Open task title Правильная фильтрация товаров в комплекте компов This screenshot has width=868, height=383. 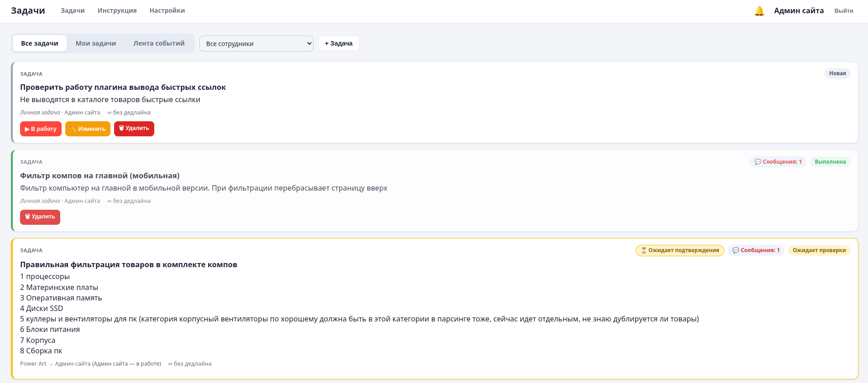(x=129, y=264)
